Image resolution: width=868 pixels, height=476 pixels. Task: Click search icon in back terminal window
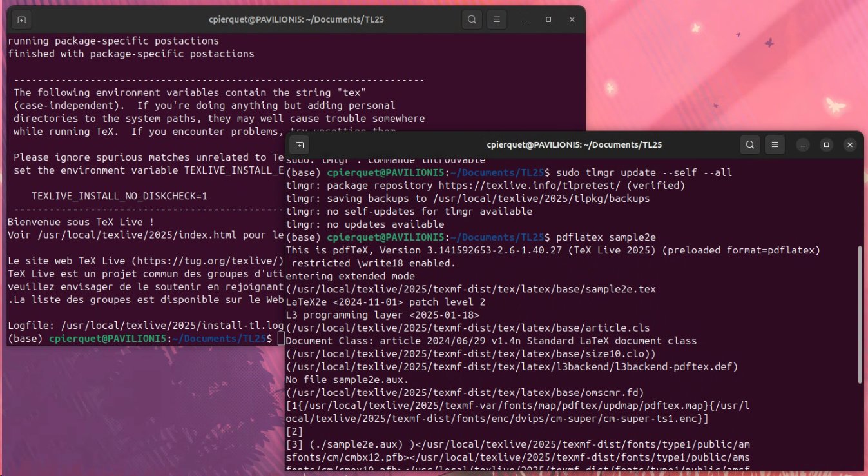[x=472, y=20]
